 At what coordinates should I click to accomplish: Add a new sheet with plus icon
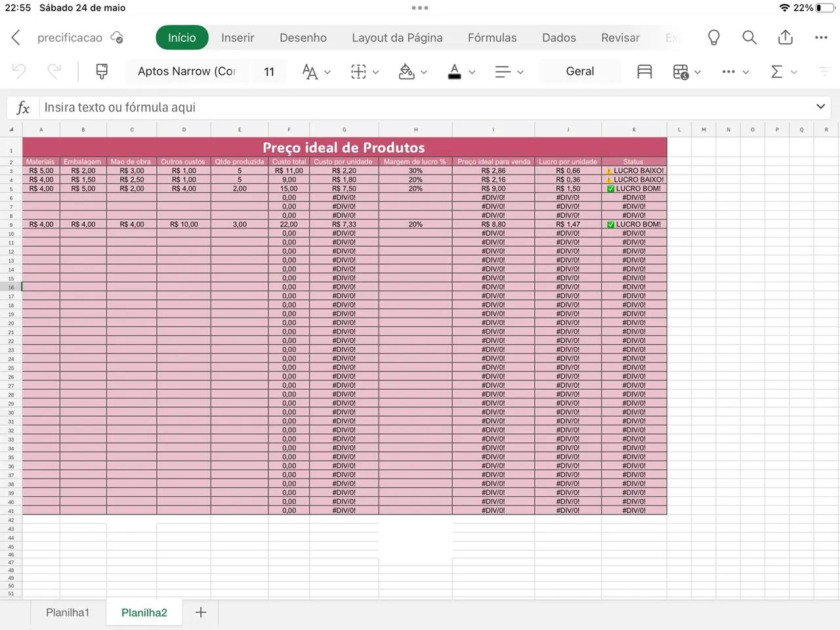click(x=201, y=612)
